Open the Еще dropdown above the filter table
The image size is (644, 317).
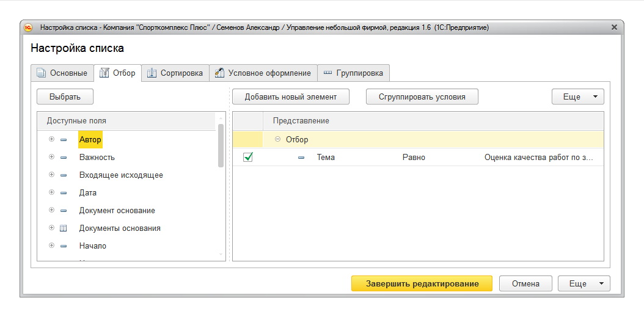click(x=577, y=97)
